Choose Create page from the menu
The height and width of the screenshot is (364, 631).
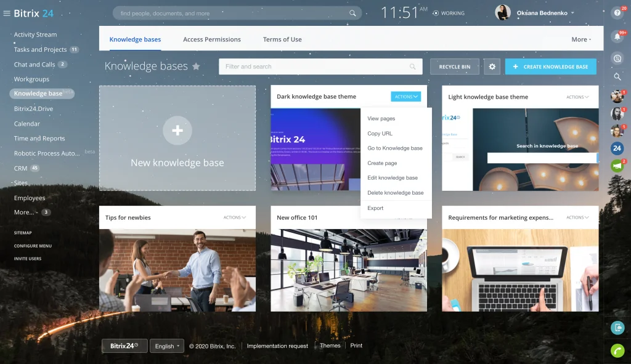(x=382, y=163)
